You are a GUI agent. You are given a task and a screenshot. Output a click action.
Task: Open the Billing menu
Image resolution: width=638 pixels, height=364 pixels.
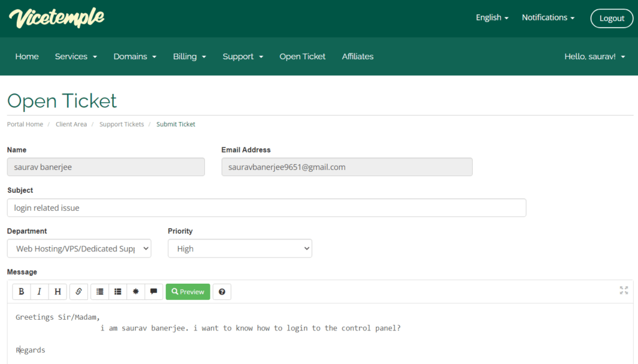point(189,57)
